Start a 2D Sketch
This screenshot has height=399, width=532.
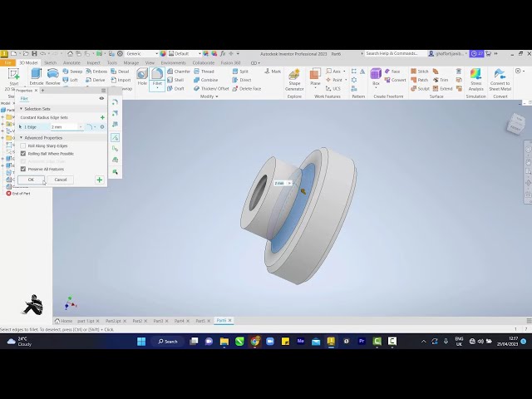[13, 79]
